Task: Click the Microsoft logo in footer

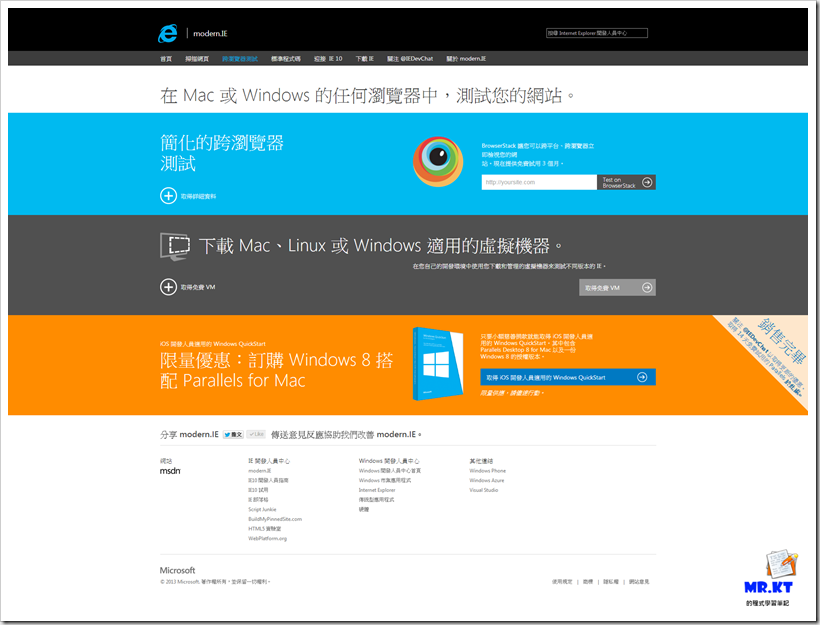Action: click(x=177, y=571)
